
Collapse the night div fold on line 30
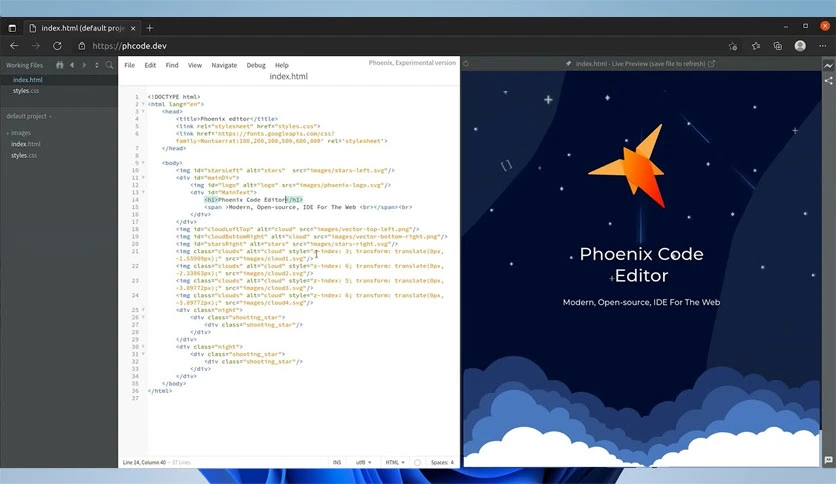143,346
